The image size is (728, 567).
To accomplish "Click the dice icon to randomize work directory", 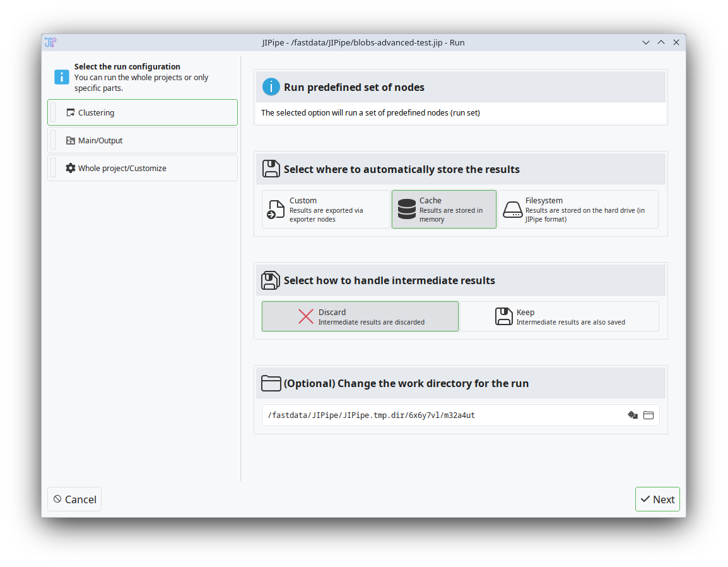I will [x=633, y=415].
